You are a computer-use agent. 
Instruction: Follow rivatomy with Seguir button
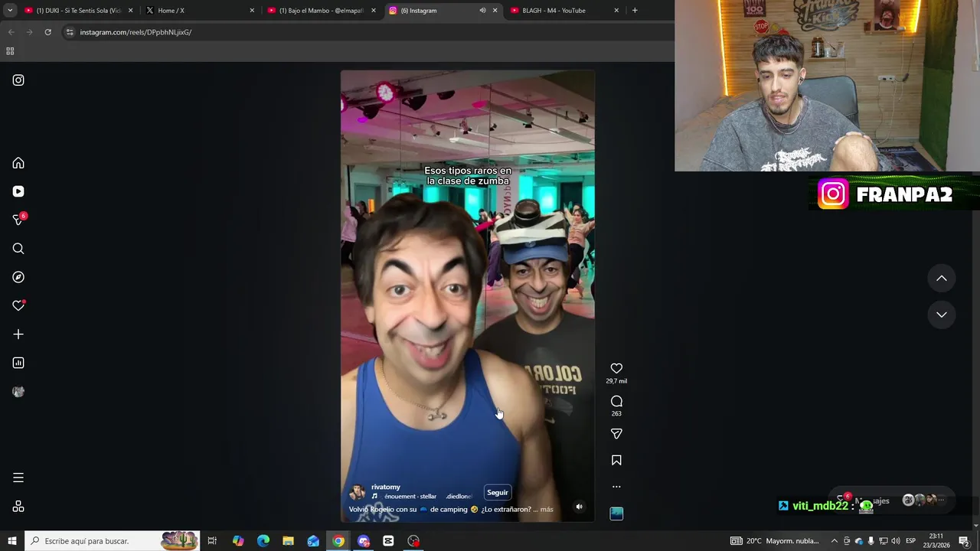pos(498,493)
